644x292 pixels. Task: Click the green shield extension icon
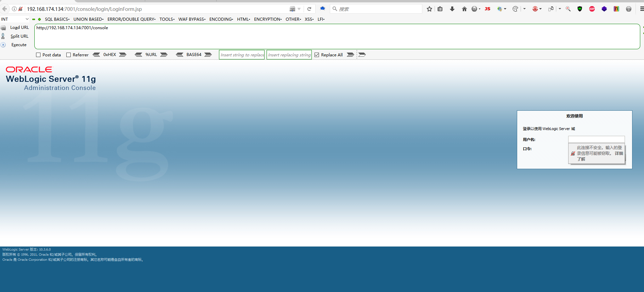tap(580, 9)
